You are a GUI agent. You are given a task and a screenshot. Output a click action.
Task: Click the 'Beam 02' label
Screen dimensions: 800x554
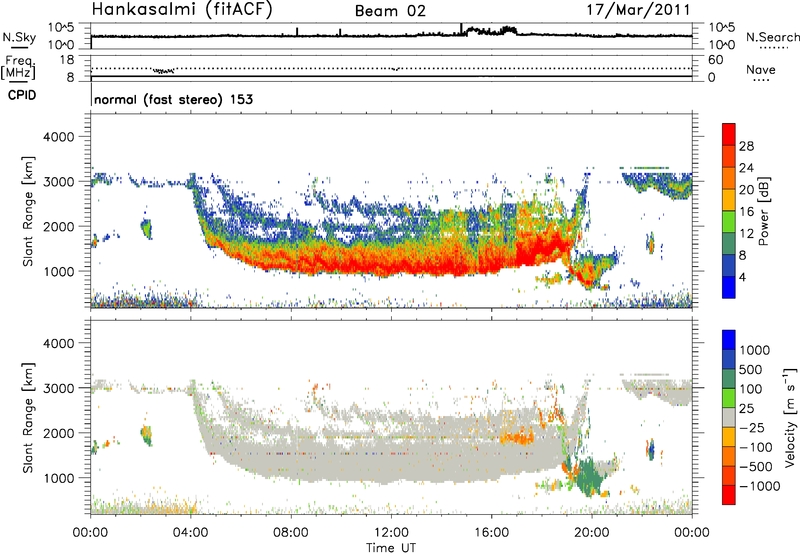click(x=390, y=11)
